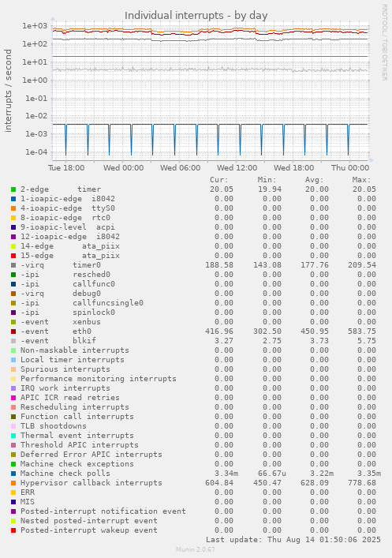Click the light gray blkif legend swatch

(x=13, y=341)
